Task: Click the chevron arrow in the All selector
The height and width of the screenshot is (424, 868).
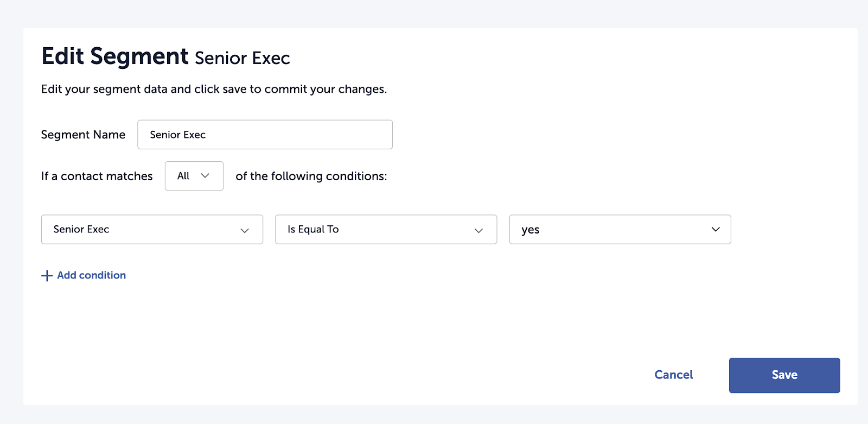Action: [x=205, y=176]
